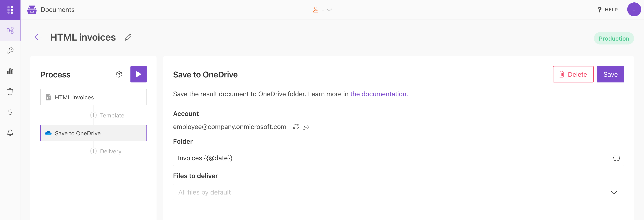
Task: Open the trash bin in sidebar
Action: (10, 92)
